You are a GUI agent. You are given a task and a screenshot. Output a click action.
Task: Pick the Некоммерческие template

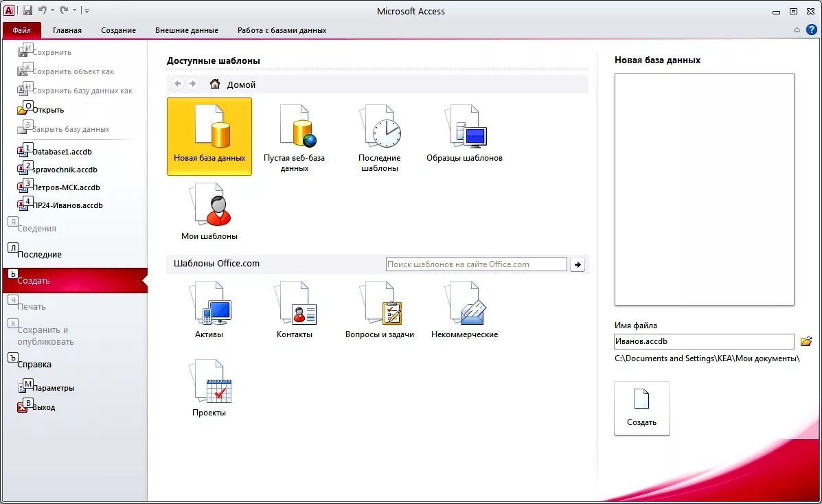[x=464, y=310]
